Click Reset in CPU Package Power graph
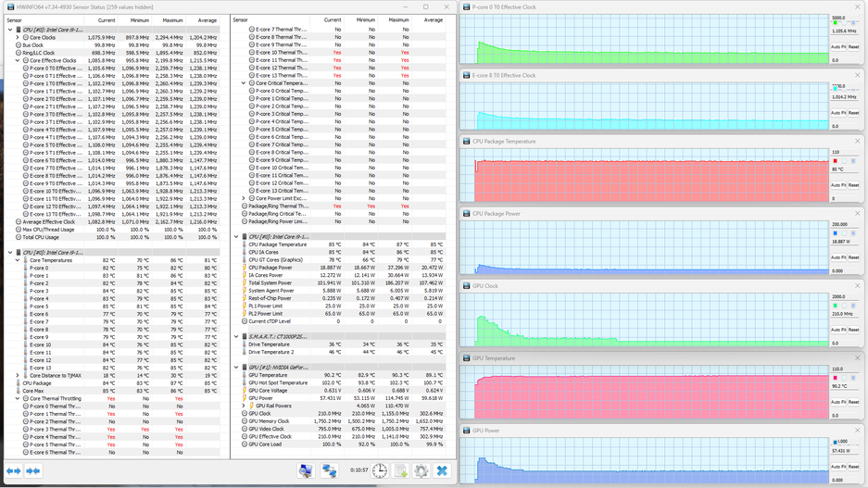This screenshot has width=868, height=488. 853,257
